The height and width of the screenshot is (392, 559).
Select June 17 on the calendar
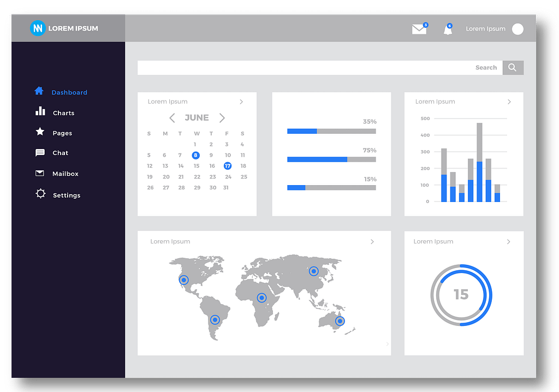pos(227,166)
